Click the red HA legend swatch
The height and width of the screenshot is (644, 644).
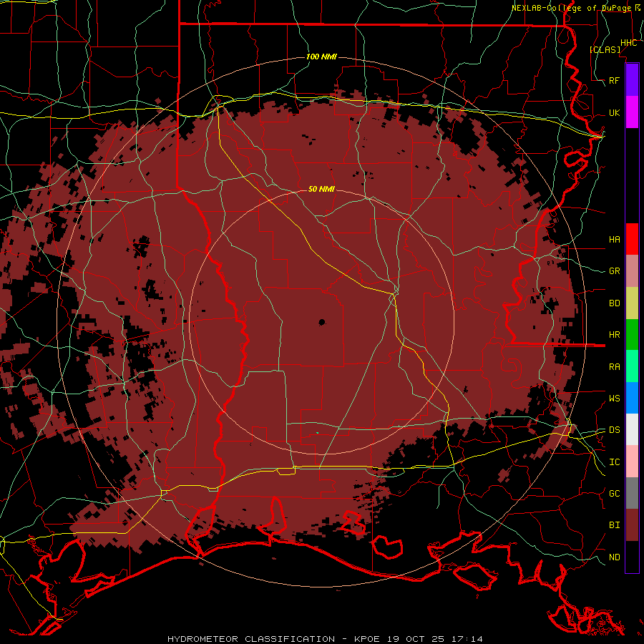[x=632, y=239]
